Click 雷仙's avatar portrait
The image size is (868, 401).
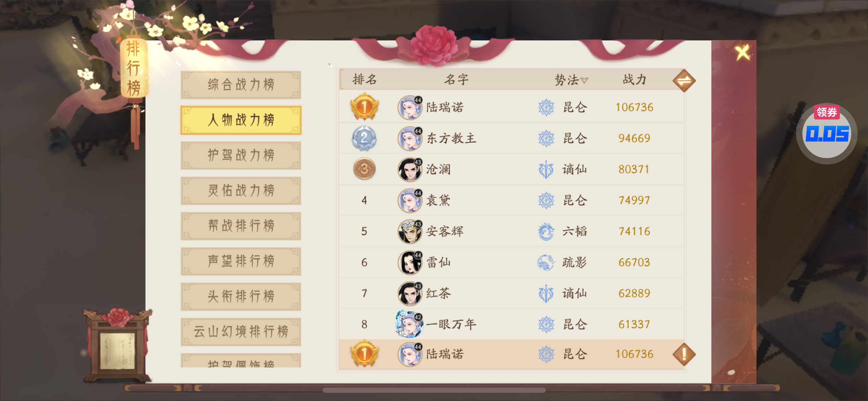[x=410, y=263]
